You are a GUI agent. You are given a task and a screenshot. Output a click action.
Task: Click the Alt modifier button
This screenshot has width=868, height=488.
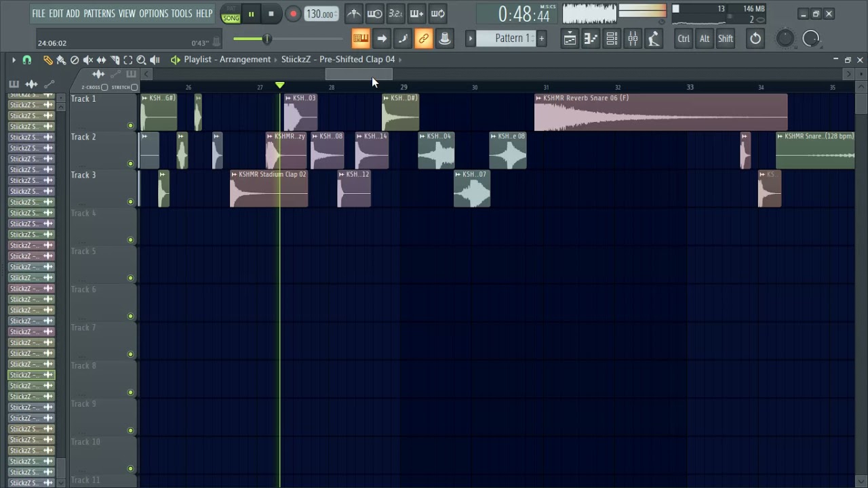[705, 39]
